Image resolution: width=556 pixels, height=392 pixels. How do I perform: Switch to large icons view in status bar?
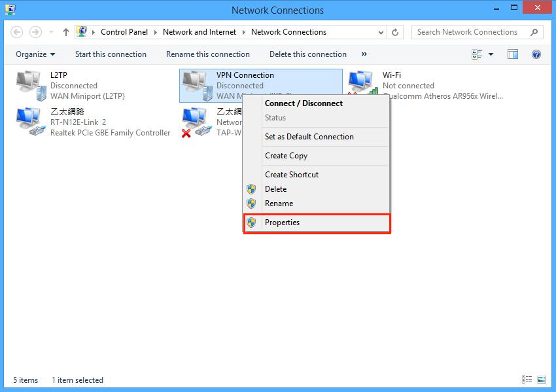541,380
